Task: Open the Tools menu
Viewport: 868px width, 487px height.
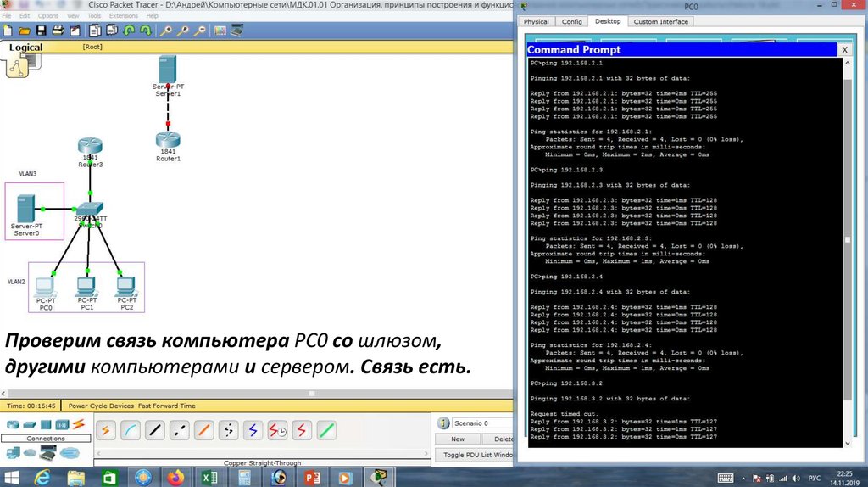Action: click(x=94, y=15)
